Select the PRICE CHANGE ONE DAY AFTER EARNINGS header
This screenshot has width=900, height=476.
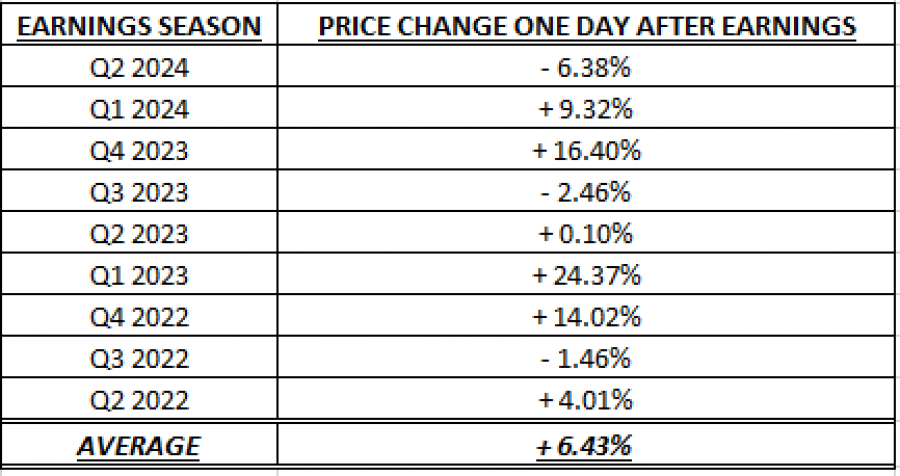coord(587,26)
